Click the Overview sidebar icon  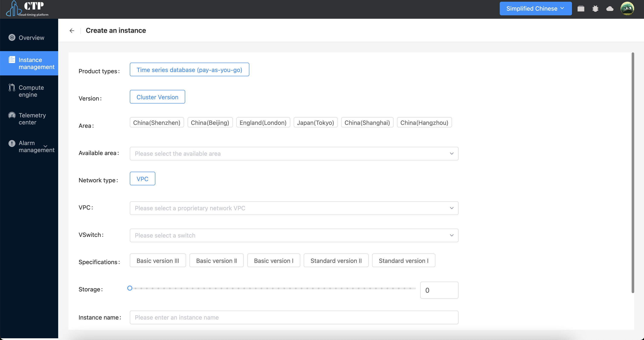tap(12, 37)
